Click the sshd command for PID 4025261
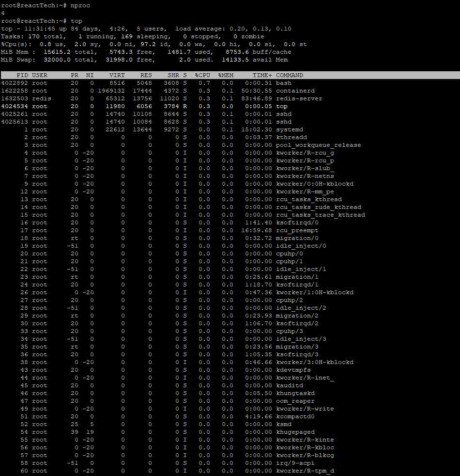 pyautogui.click(x=284, y=114)
